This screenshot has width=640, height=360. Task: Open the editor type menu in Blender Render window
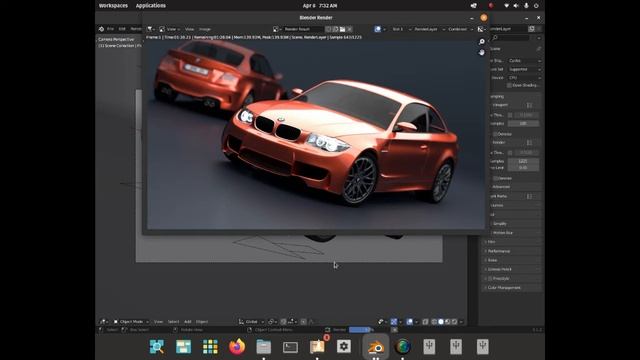click(151, 29)
